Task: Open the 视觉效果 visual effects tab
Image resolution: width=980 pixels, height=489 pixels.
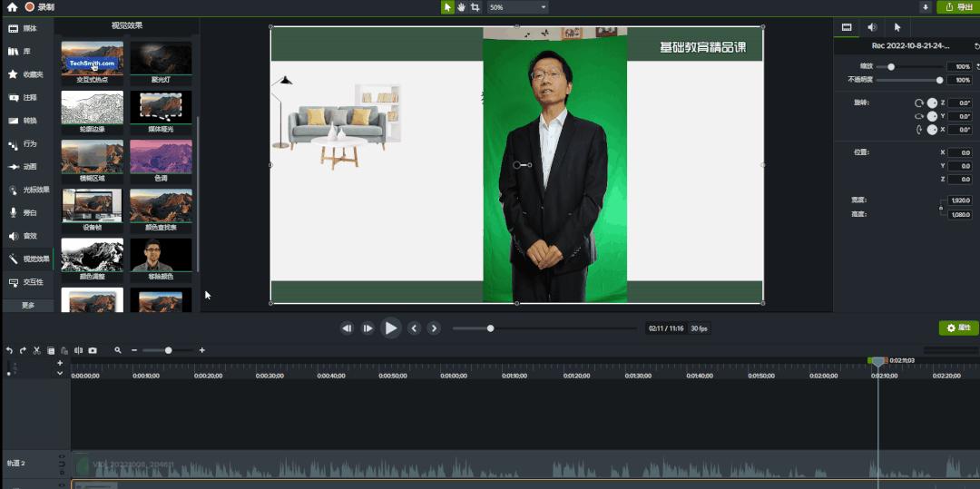Action: 27,259
